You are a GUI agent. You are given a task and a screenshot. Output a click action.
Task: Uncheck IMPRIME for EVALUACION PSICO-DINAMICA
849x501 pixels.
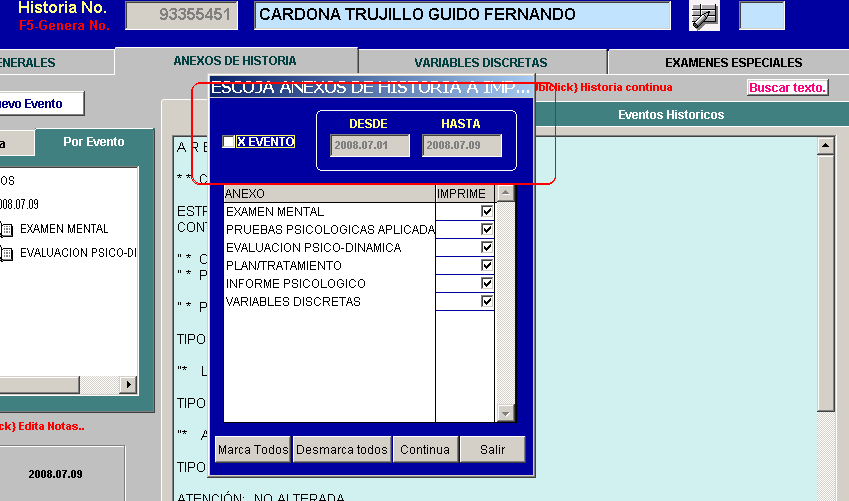[x=487, y=247]
